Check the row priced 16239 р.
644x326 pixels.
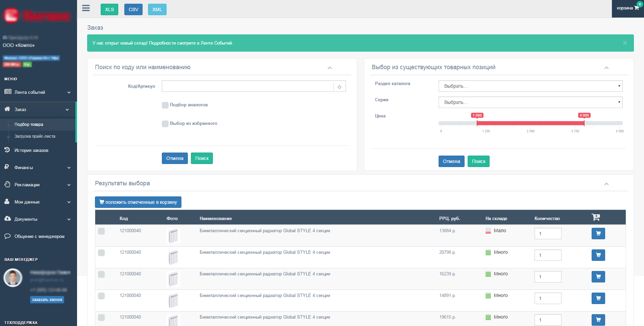click(x=101, y=274)
